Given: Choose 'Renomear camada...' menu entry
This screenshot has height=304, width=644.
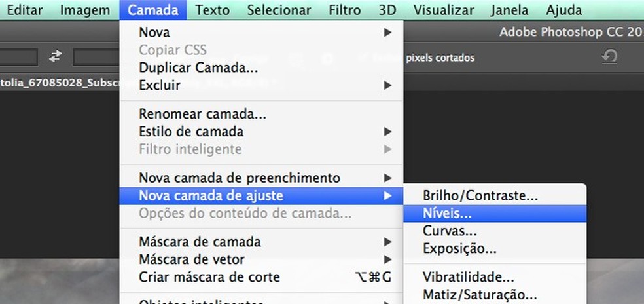Looking at the screenshot, I should pos(202,114).
